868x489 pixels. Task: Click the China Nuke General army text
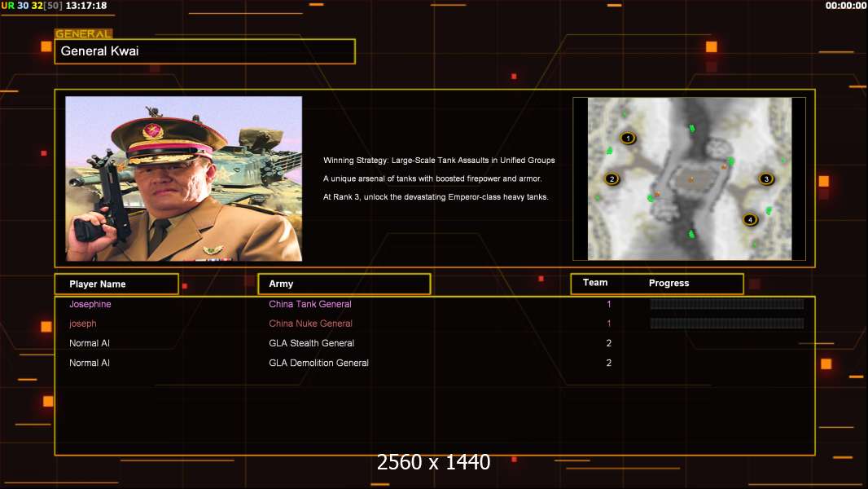pos(310,324)
